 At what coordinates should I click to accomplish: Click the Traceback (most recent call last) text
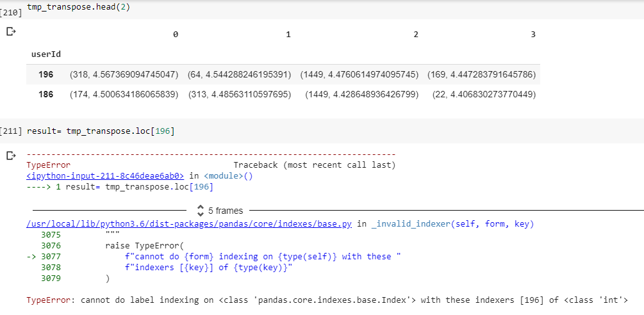pyautogui.click(x=314, y=165)
